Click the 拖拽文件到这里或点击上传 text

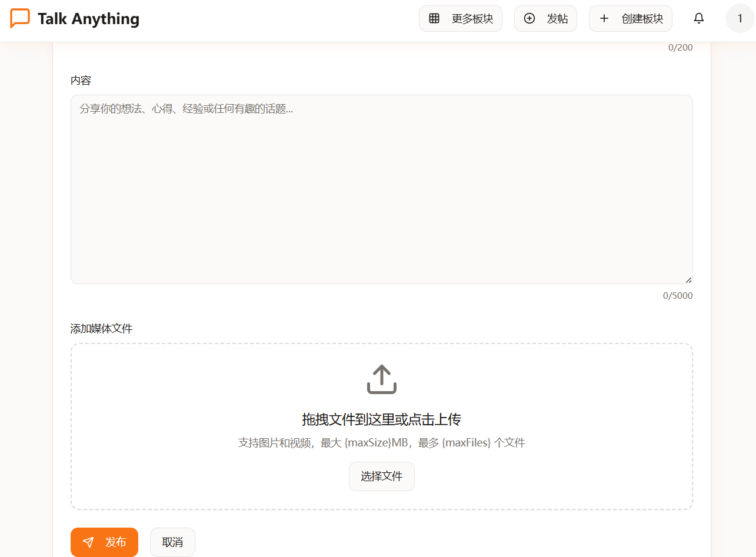[x=381, y=419]
